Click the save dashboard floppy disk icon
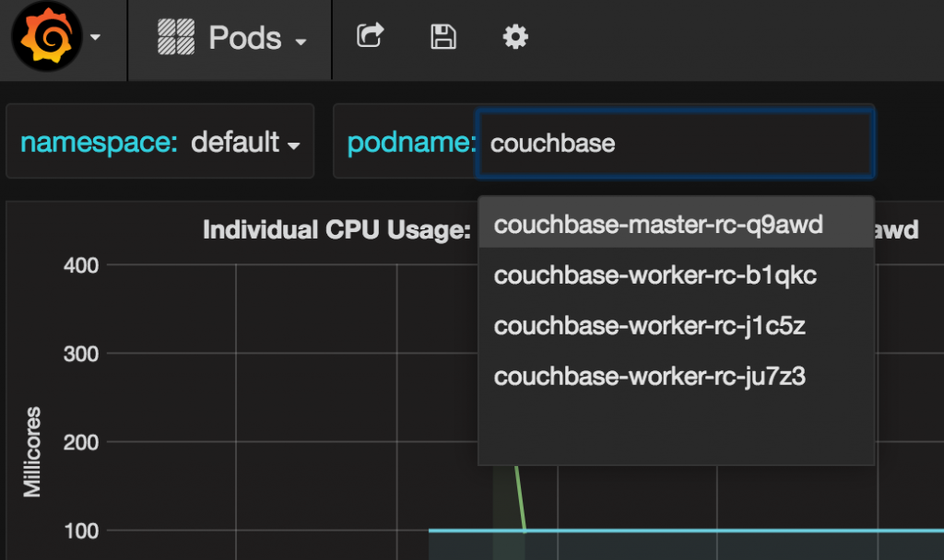944x560 pixels. point(442,37)
